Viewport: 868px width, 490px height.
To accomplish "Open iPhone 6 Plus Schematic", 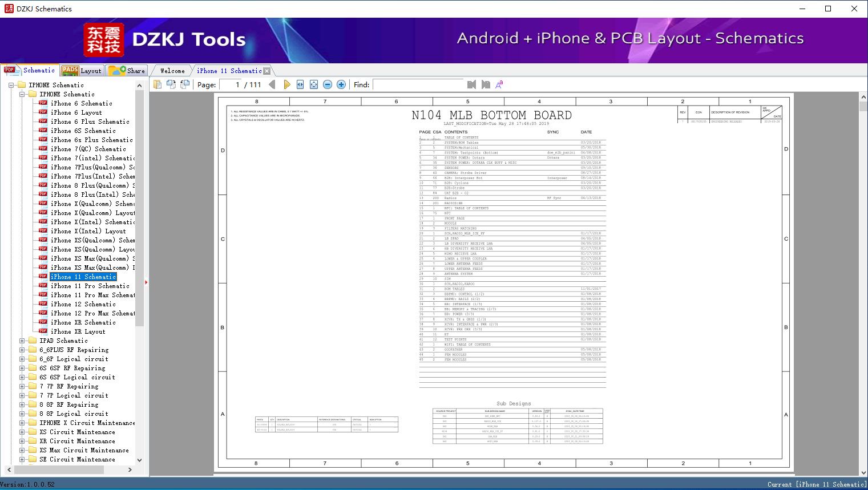I will point(90,122).
